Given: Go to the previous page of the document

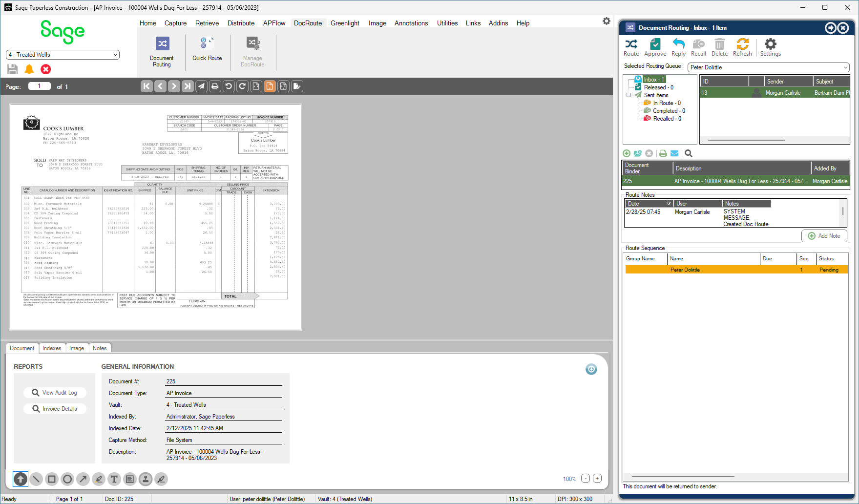Looking at the screenshot, I should pyautogui.click(x=160, y=86).
